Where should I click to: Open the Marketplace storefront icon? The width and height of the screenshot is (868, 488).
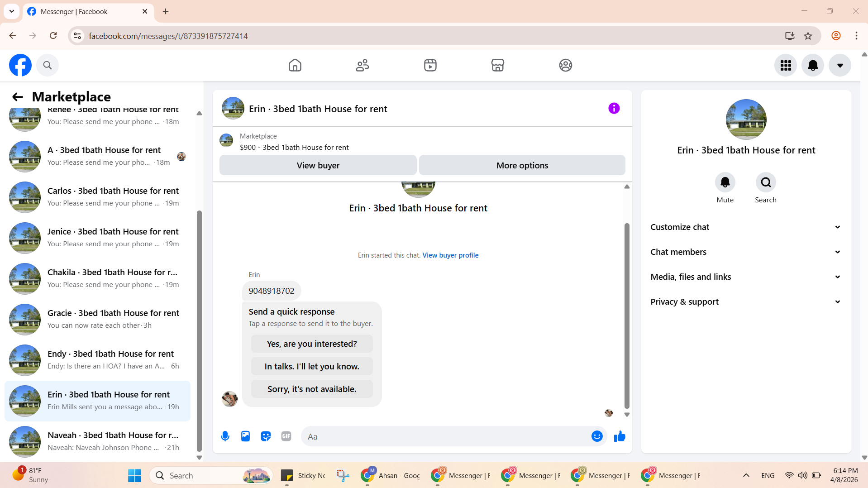[x=498, y=65]
